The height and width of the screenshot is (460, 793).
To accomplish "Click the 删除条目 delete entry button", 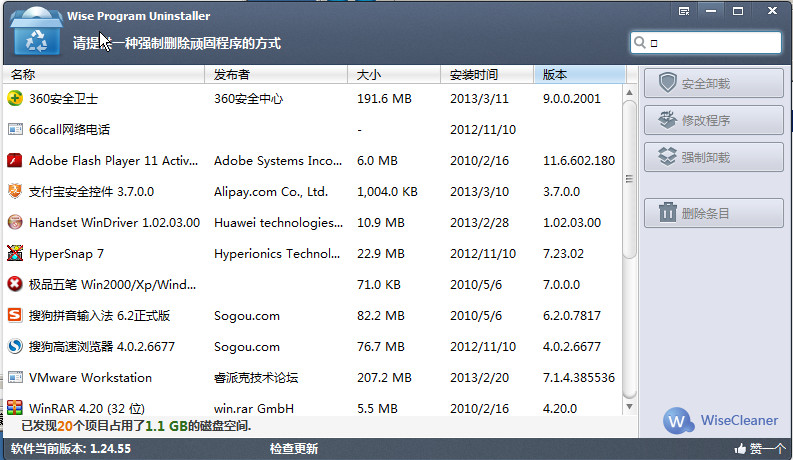I will (714, 213).
